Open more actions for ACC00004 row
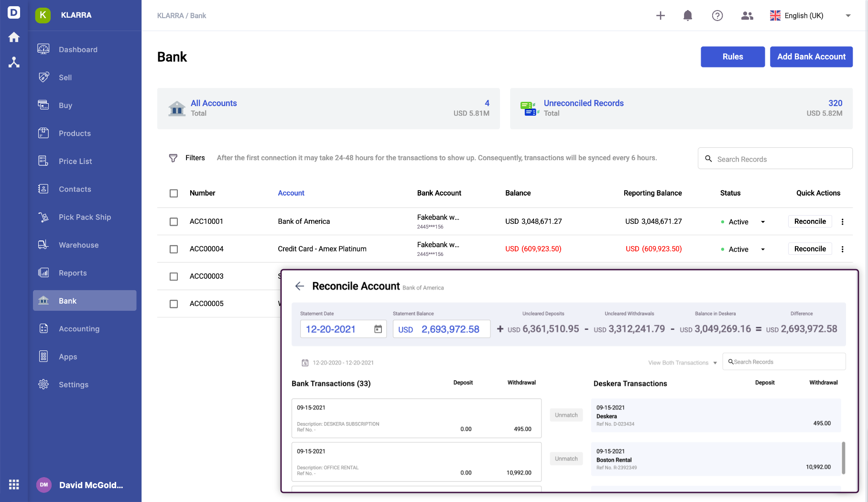Viewport: 868px width, 502px height. coord(843,249)
